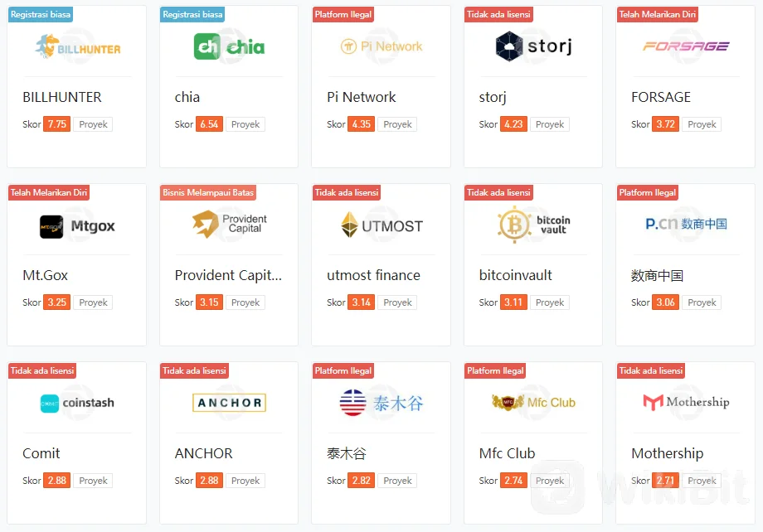Screen dimensions: 763x532
Task: Click the BILLHUNTER logo image
Action: tap(77, 47)
